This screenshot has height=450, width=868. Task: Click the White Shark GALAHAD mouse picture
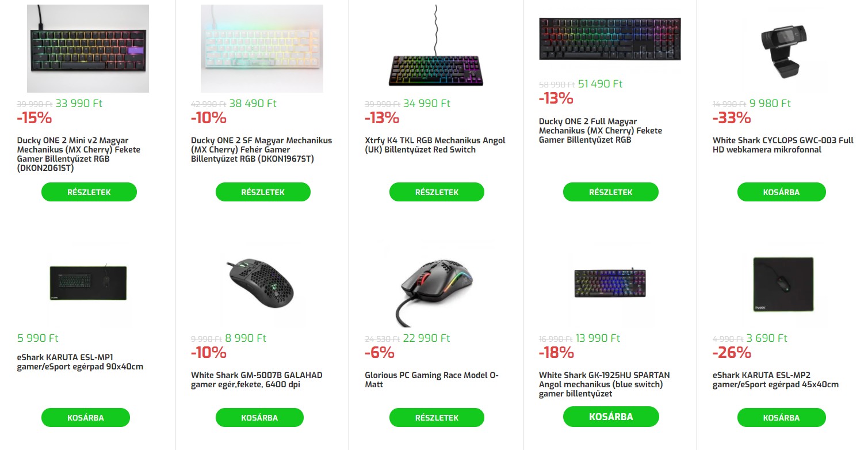[262, 283]
